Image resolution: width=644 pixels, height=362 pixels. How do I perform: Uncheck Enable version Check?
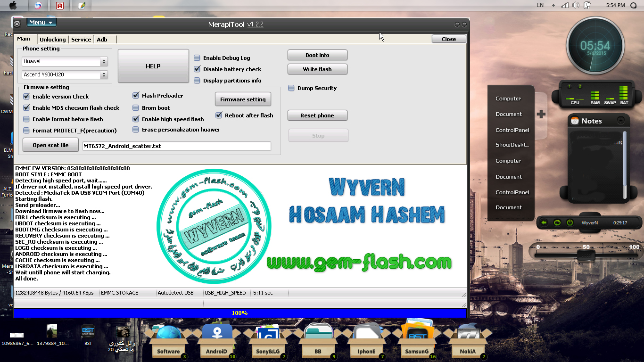click(x=26, y=97)
